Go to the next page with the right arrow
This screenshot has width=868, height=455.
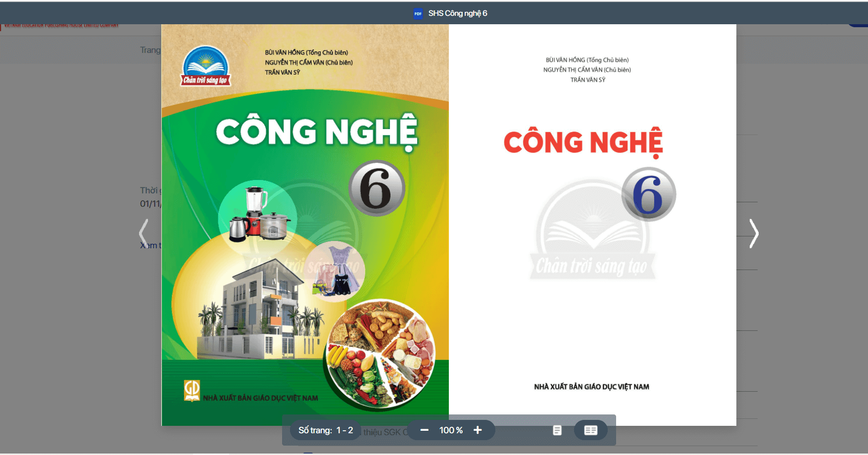coord(754,233)
